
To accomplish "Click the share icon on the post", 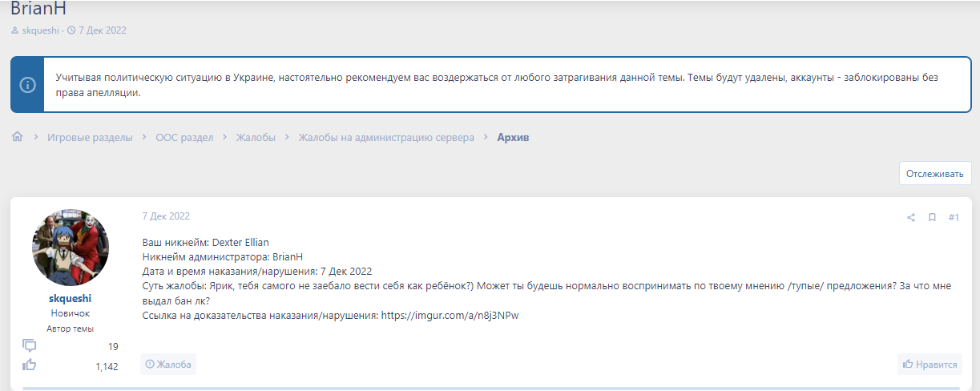I will (911, 217).
